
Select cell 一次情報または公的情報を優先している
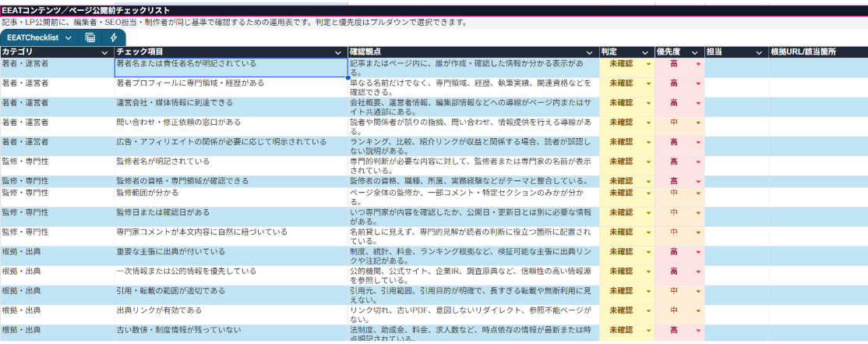231,275
